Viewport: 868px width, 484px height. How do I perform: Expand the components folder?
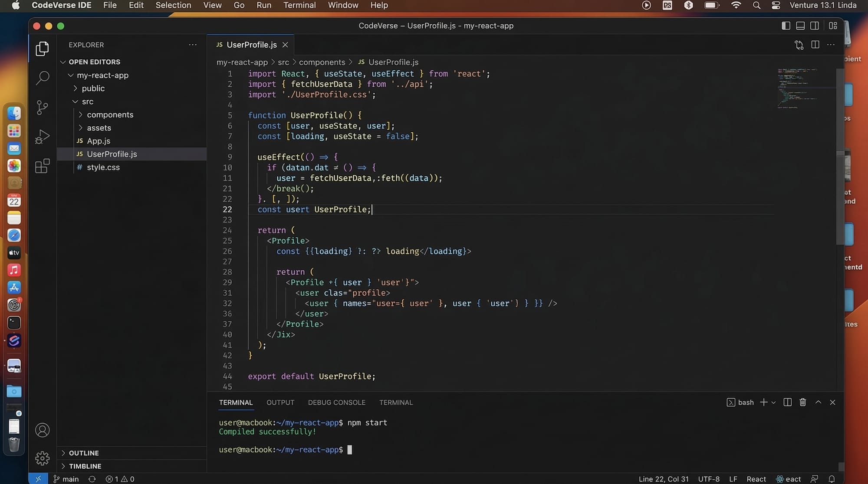[110, 114]
